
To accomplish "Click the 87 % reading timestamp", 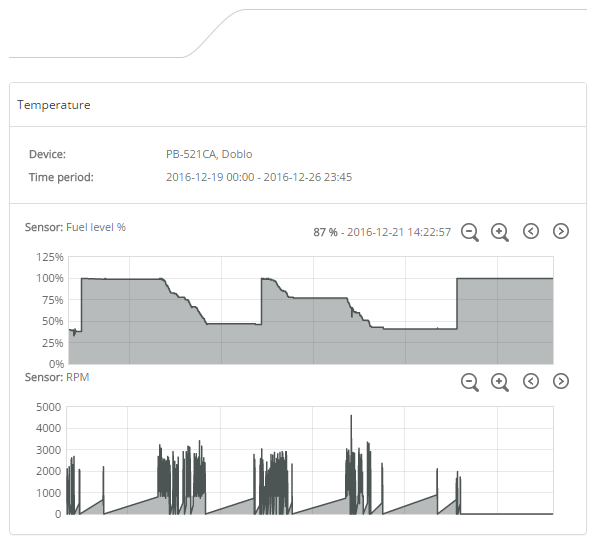I will point(382,232).
